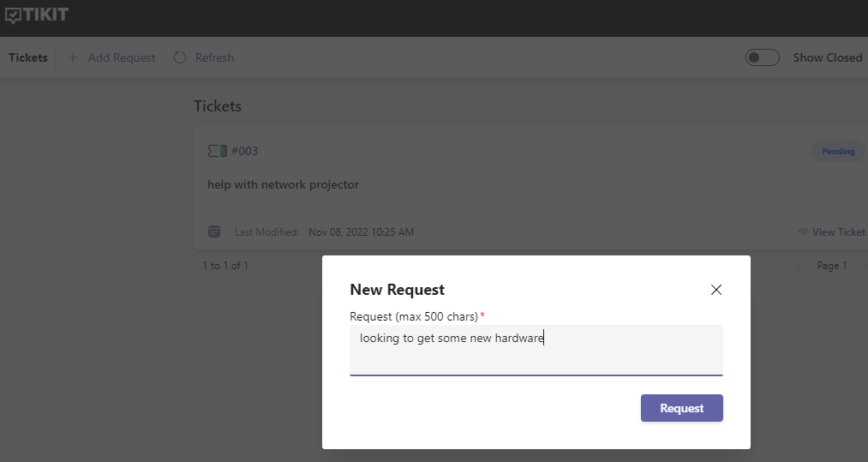This screenshot has width=868, height=462.
Task: Submit with the Request button
Action: pos(681,408)
